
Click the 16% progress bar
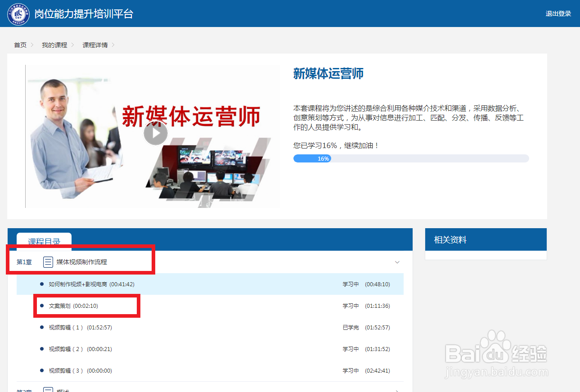tap(411, 158)
